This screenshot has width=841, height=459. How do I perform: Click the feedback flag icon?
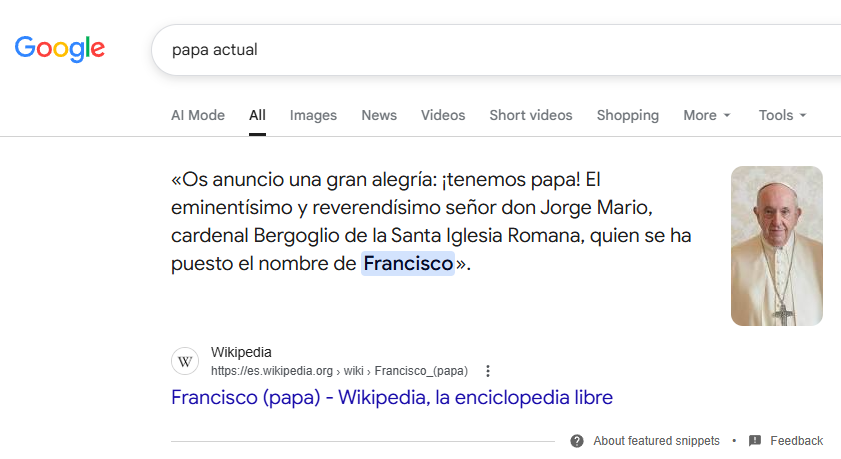coord(755,441)
